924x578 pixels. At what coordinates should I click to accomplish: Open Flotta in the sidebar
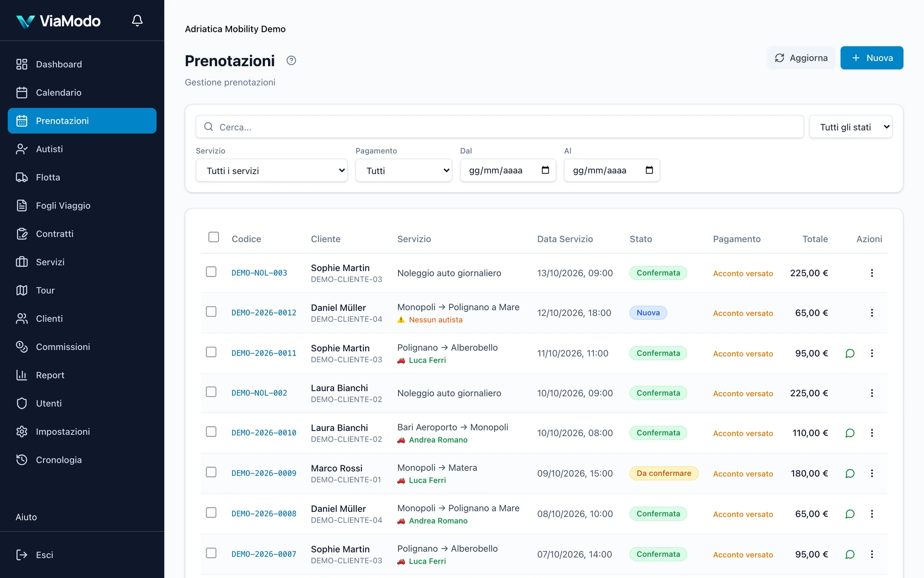point(82,177)
